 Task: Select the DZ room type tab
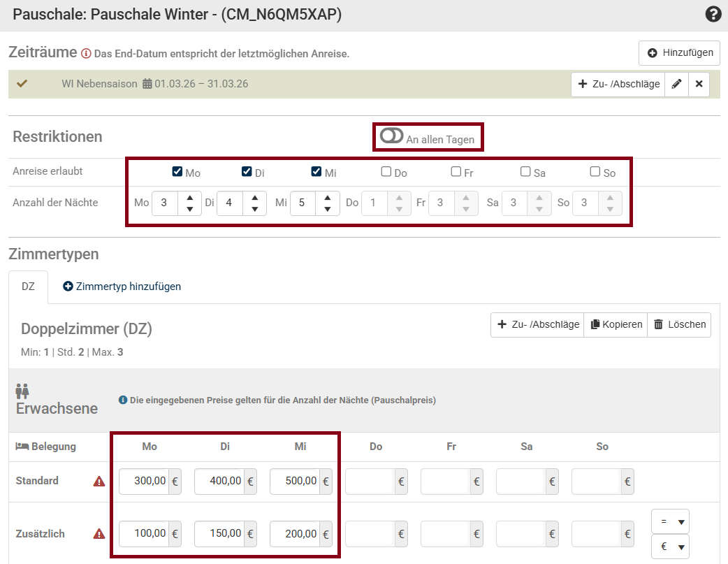[29, 287]
